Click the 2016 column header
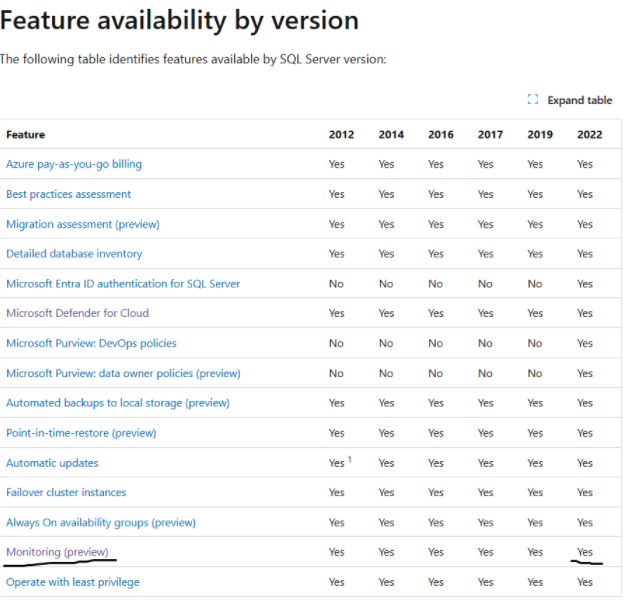Image resolution: width=634 pixels, height=604 pixels. (x=441, y=135)
